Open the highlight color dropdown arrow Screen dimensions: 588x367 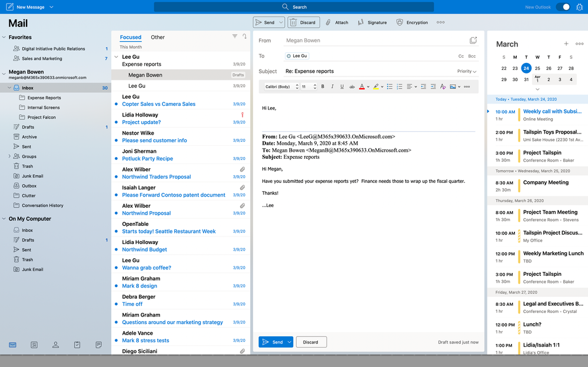tap(382, 87)
